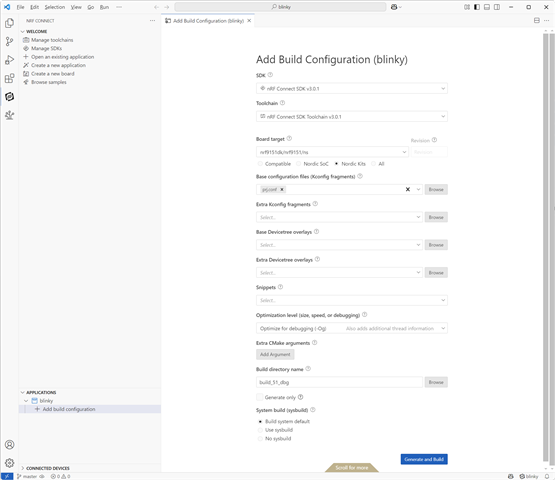555x480 pixels.
Task: Click the Board target help icon
Action: click(289, 138)
